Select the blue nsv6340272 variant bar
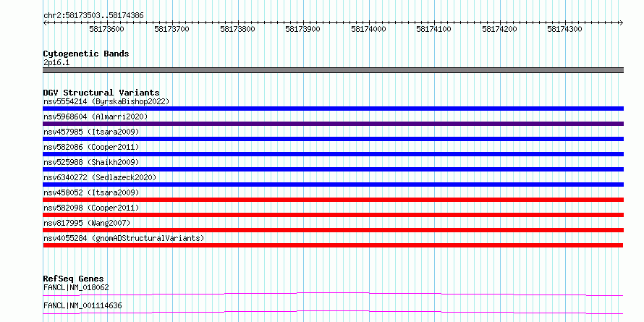This screenshot has width=644, height=322. tap(333, 185)
